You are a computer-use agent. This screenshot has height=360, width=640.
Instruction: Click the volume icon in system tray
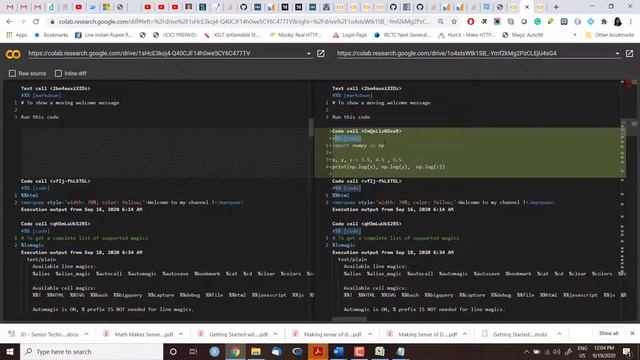coord(557,351)
